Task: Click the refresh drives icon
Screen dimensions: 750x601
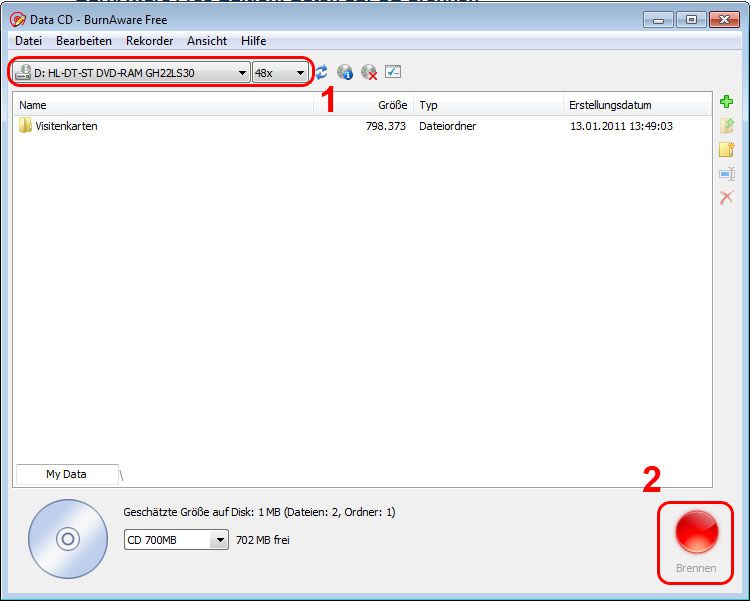Action: 321,72
